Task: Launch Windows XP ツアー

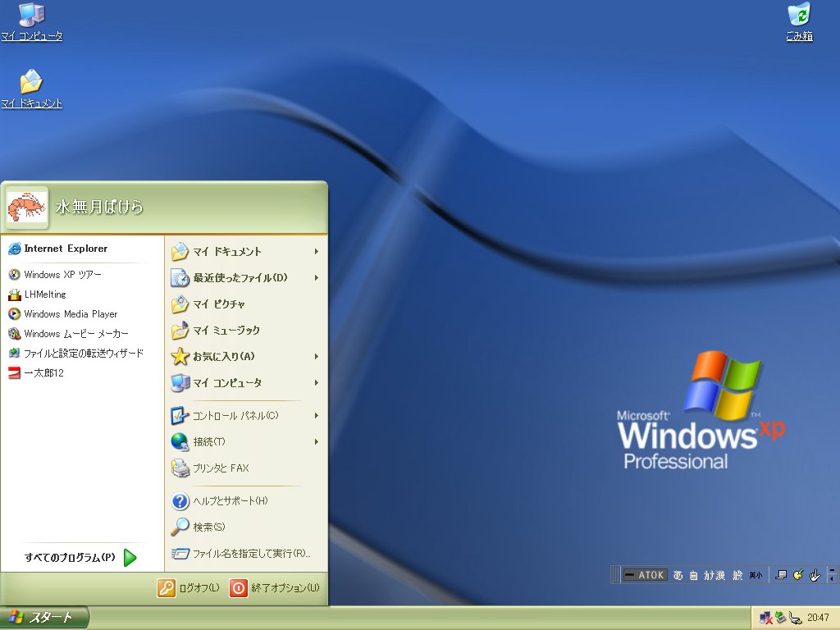Action: tap(62, 275)
